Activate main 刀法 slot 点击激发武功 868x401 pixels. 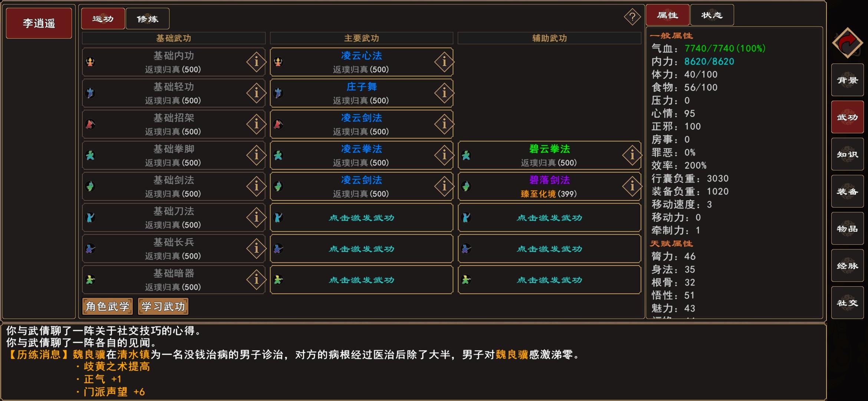click(361, 218)
